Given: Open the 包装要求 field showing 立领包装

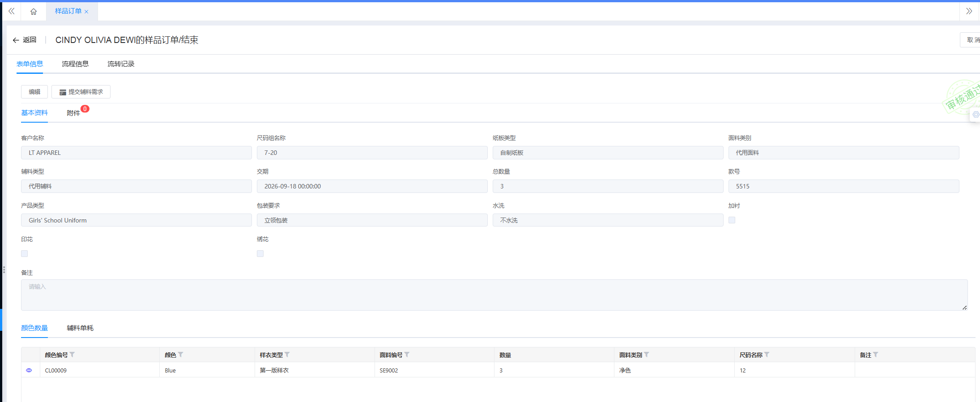Looking at the screenshot, I should [x=372, y=220].
